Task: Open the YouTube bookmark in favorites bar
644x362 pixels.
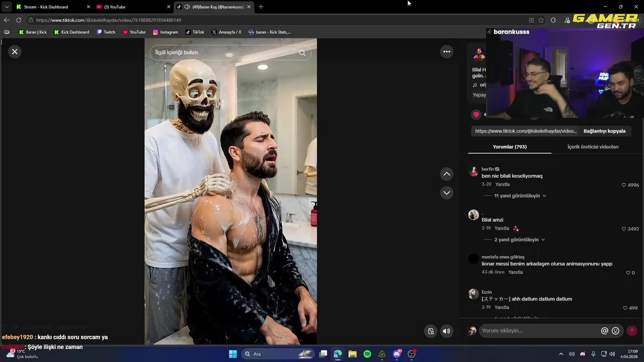Action: pos(134,32)
